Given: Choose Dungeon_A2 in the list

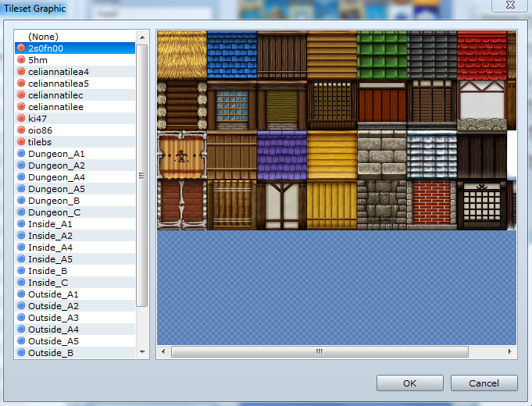Looking at the screenshot, I should (x=75, y=166).
